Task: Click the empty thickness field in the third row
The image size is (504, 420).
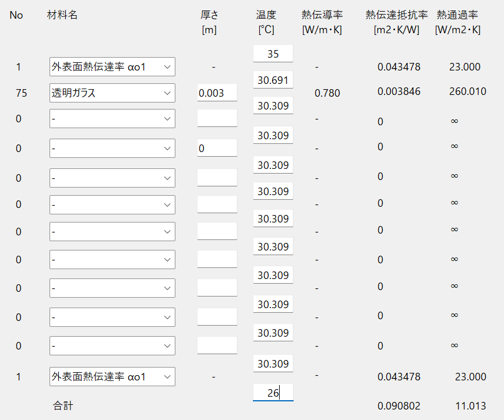Action: (217, 118)
